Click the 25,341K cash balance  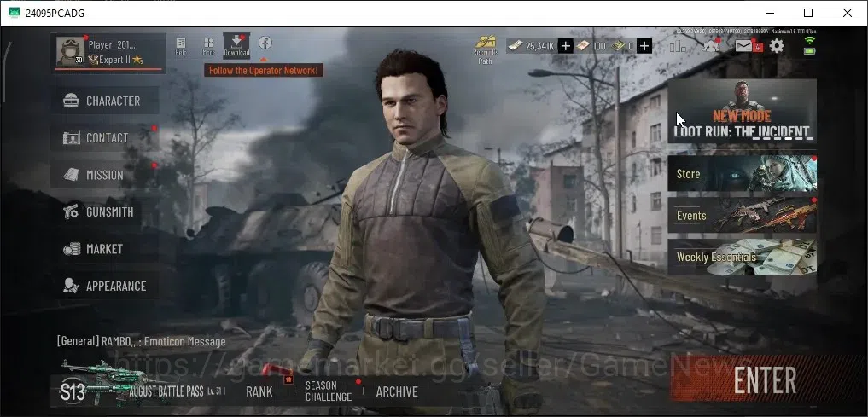click(x=539, y=46)
